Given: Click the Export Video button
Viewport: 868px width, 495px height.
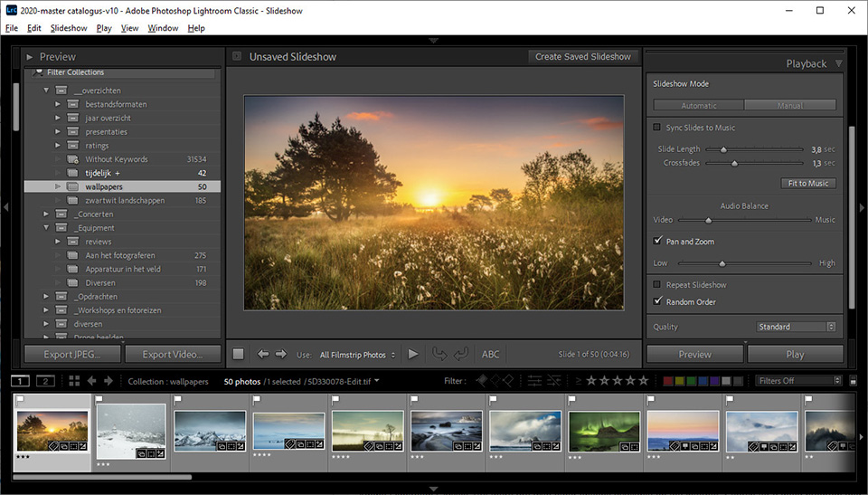Looking at the screenshot, I should pyautogui.click(x=173, y=354).
